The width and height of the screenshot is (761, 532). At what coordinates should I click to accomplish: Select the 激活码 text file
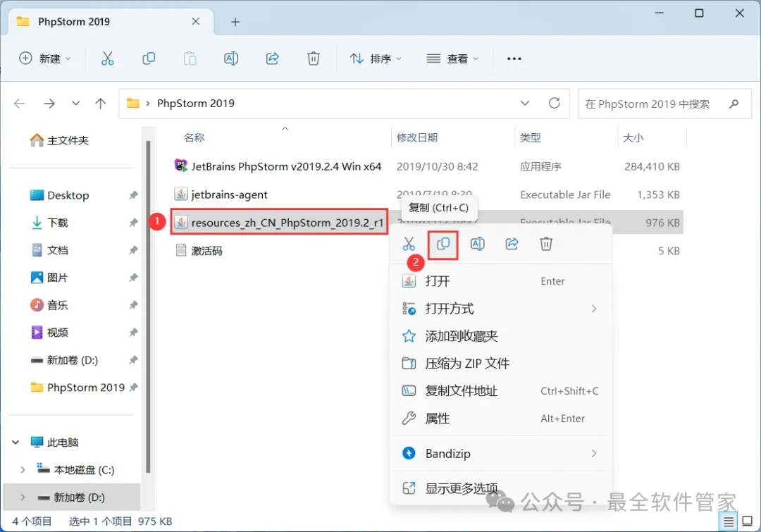tap(199, 251)
